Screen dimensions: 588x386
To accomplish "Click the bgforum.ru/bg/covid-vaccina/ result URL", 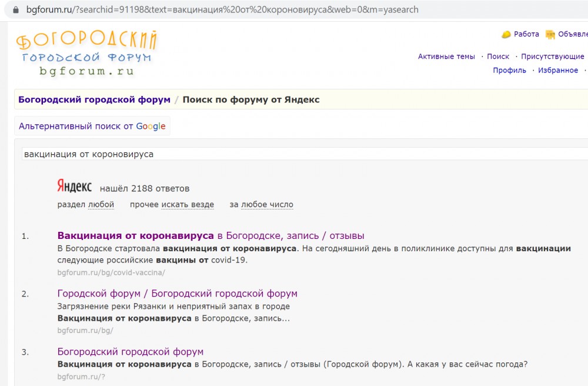I will click(x=111, y=272).
